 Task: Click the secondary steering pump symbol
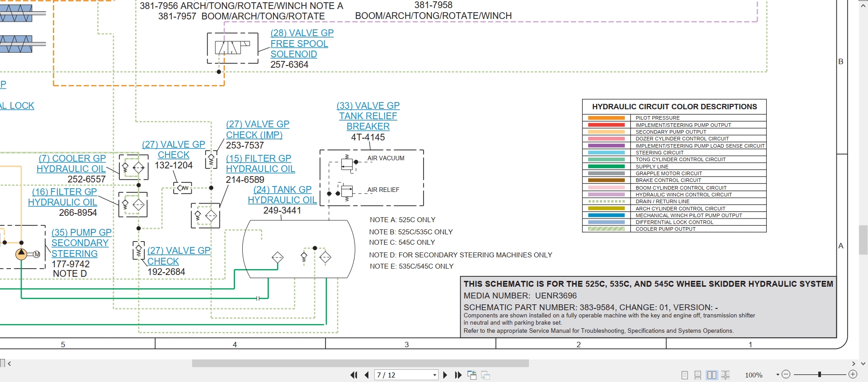21,254
